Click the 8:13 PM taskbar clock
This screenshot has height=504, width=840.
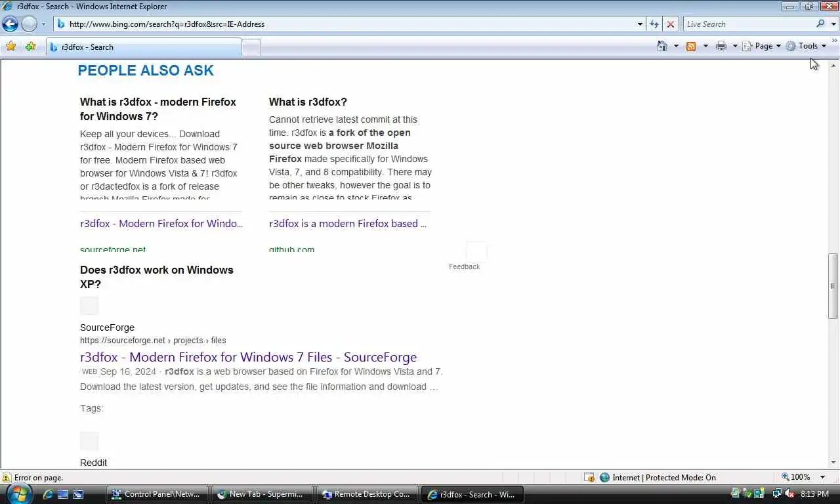tap(814, 494)
